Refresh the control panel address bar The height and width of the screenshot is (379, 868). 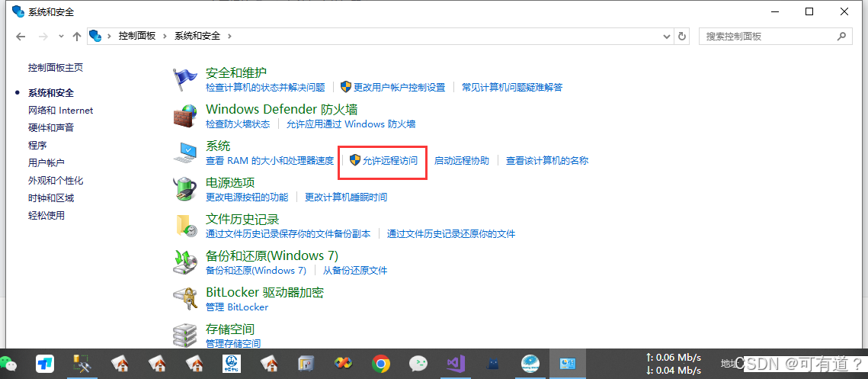pos(682,36)
